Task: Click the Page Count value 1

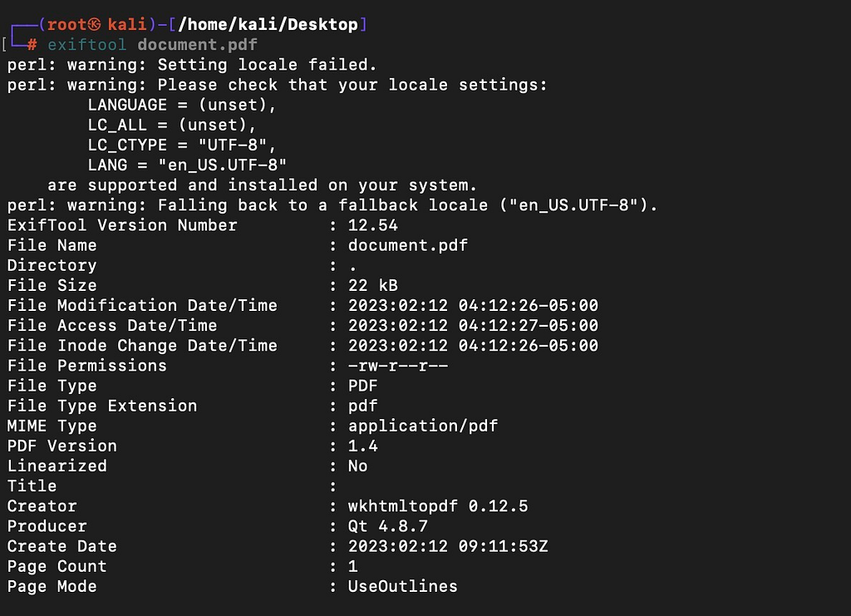Action: [x=352, y=567]
